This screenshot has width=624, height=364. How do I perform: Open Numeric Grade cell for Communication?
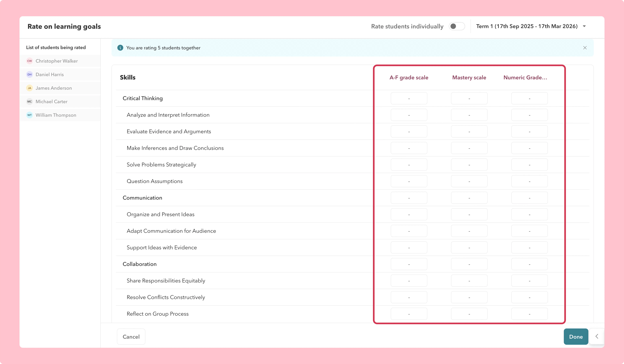(530, 198)
